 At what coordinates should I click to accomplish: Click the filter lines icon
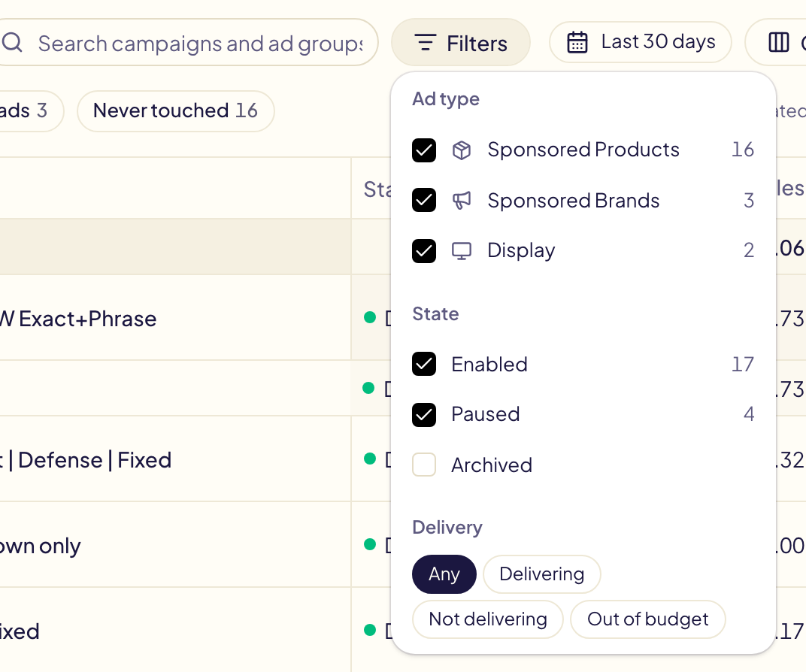click(x=425, y=43)
